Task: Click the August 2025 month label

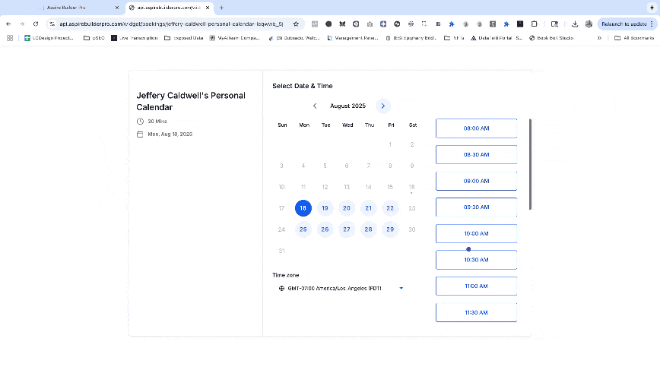Action: [x=348, y=106]
